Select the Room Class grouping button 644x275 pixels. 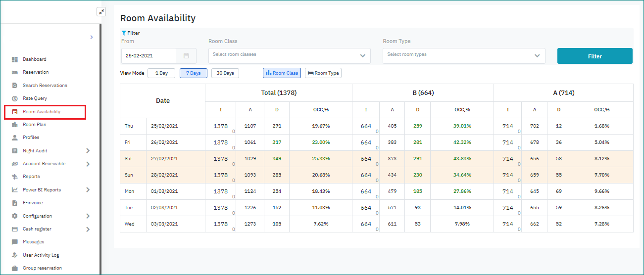282,73
